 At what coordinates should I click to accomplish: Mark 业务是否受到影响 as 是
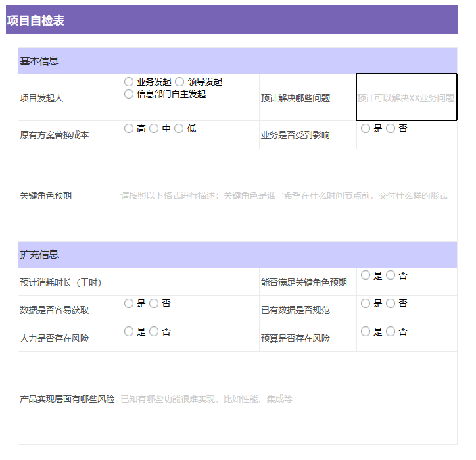(x=366, y=128)
